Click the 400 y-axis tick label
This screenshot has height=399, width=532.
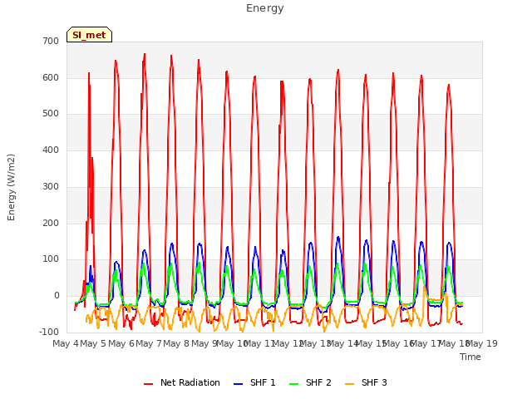(51, 150)
